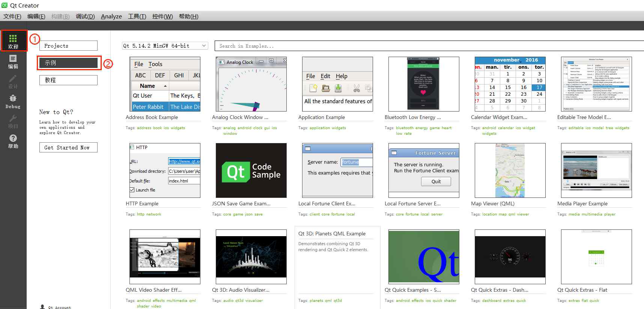Switch to Debug mode

point(13,101)
